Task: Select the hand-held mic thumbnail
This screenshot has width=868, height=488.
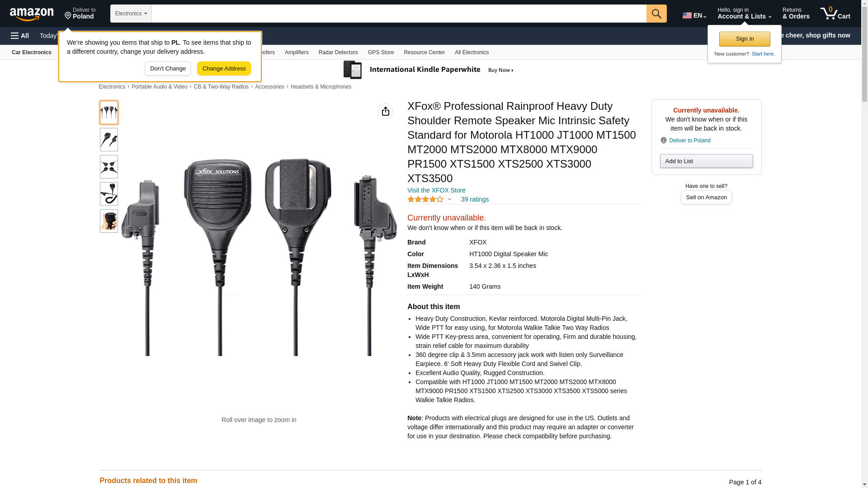Action: pyautogui.click(x=108, y=221)
